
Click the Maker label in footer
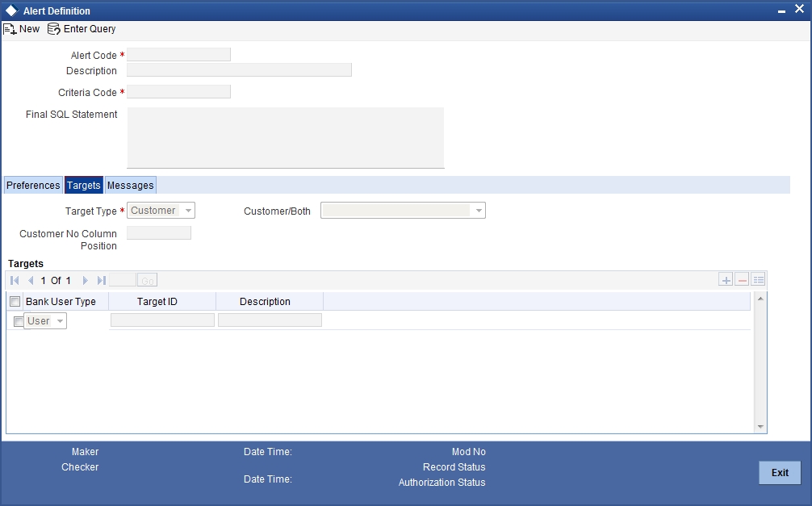coord(85,452)
